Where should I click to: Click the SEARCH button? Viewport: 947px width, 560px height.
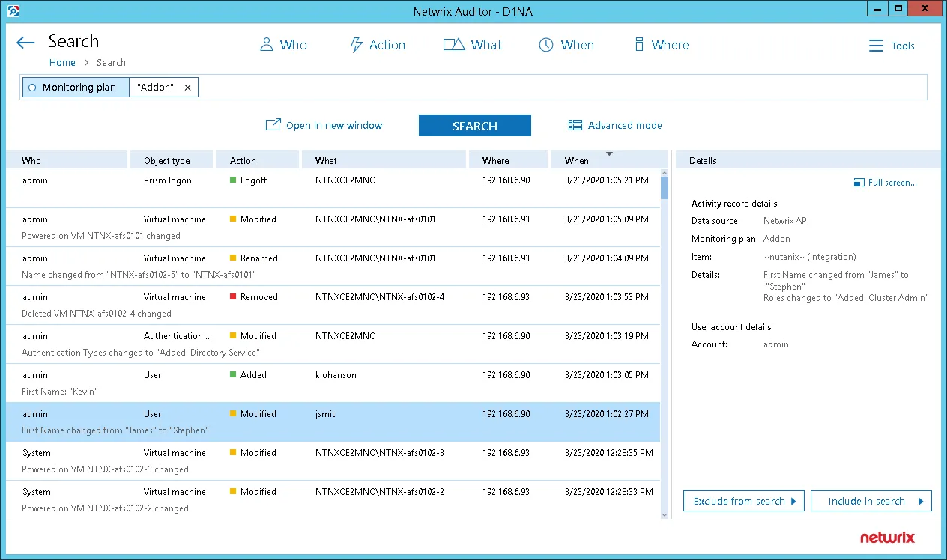(x=475, y=126)
